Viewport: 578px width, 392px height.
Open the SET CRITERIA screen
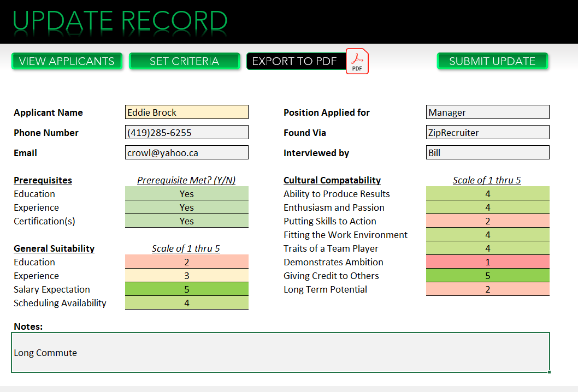tap(184, 61)
